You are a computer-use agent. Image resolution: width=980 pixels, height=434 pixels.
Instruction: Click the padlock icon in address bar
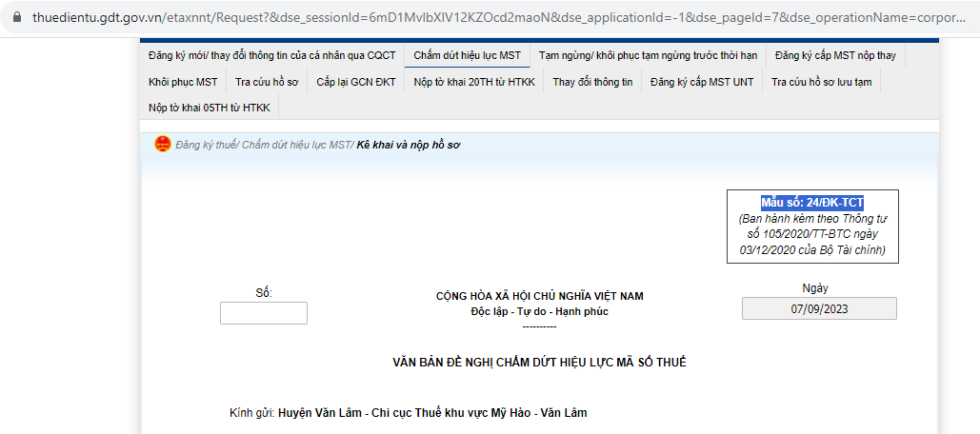pyautogui.click(x=17, y=16)
